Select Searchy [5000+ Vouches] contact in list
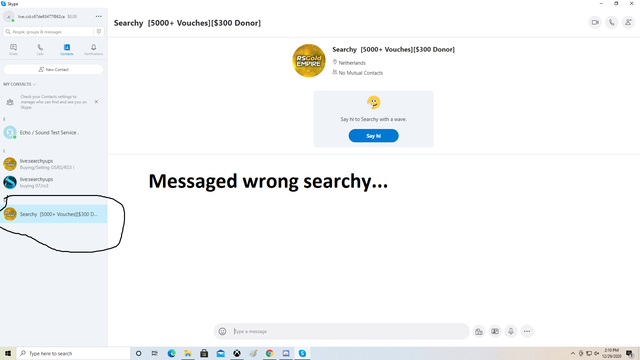640x360 pixels. [53, 214]
